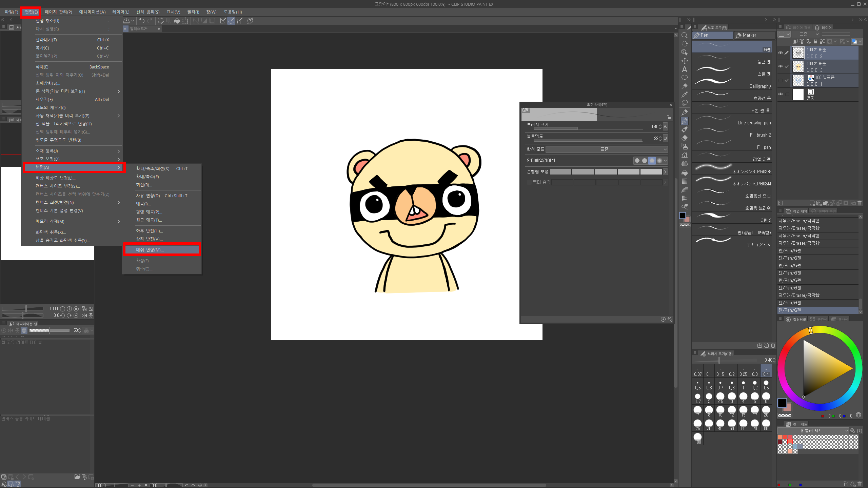Show 레이어 1 via empty visibility box

(781, 81)
